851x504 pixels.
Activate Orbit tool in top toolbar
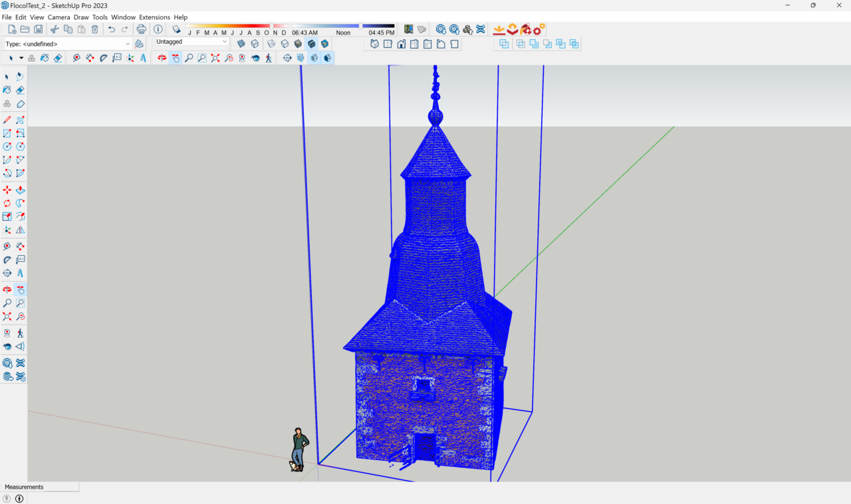coord(162,58)
